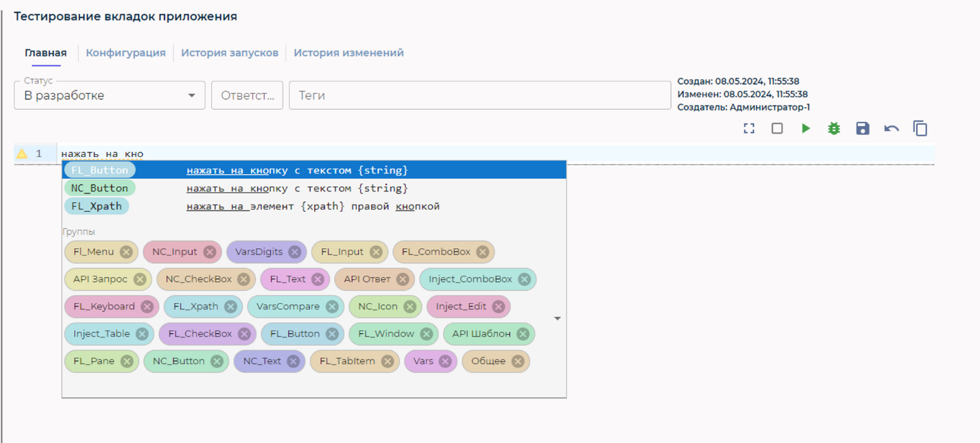Click Общее group label
The image size is (980, 443).
coord(488,361)
